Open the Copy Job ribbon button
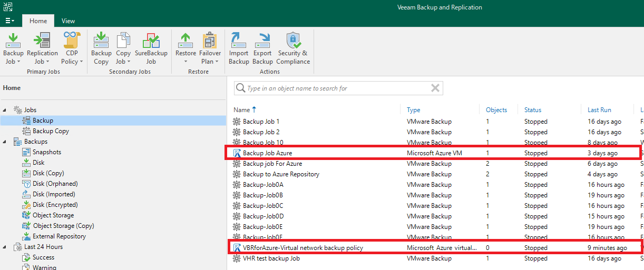Screen dimensions: 644x270 123,48
